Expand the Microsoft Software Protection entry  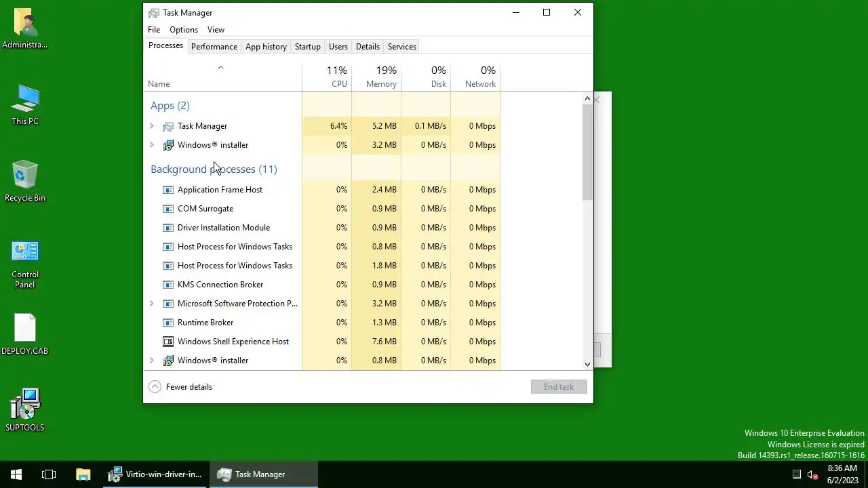(152, 304)
